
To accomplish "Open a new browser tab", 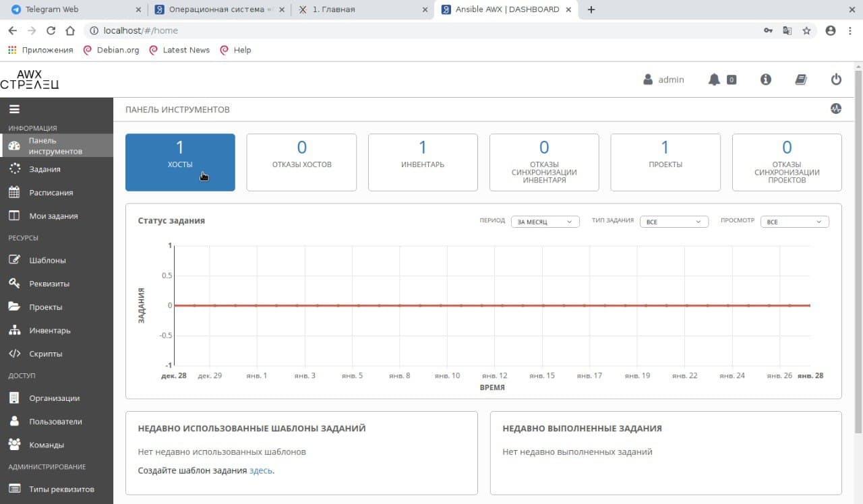I will pyautogui.click(x=591, y=9).
